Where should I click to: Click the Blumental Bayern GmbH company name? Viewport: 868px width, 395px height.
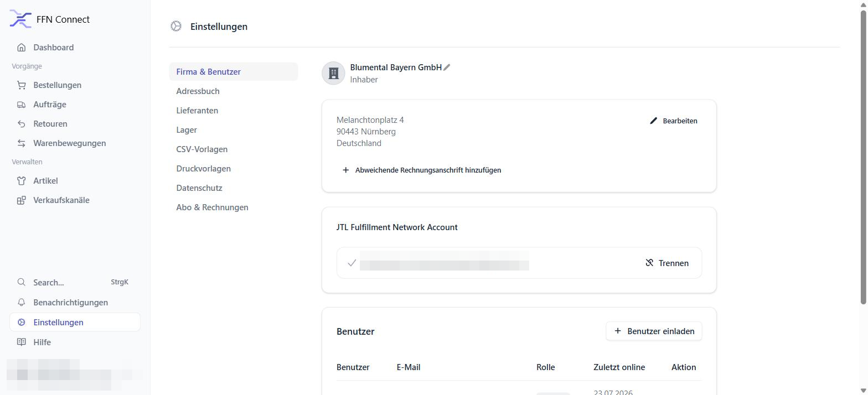pos(396,67)
